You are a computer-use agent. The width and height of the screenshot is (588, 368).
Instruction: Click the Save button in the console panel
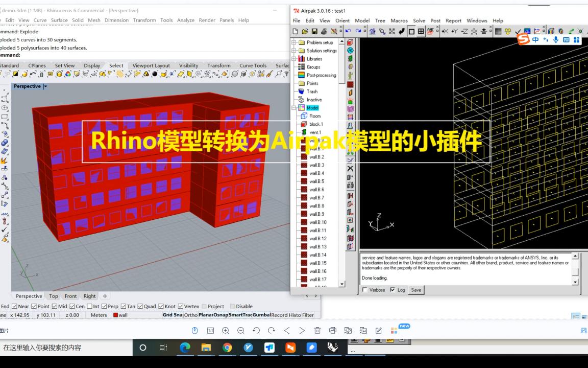click(416, 290)
